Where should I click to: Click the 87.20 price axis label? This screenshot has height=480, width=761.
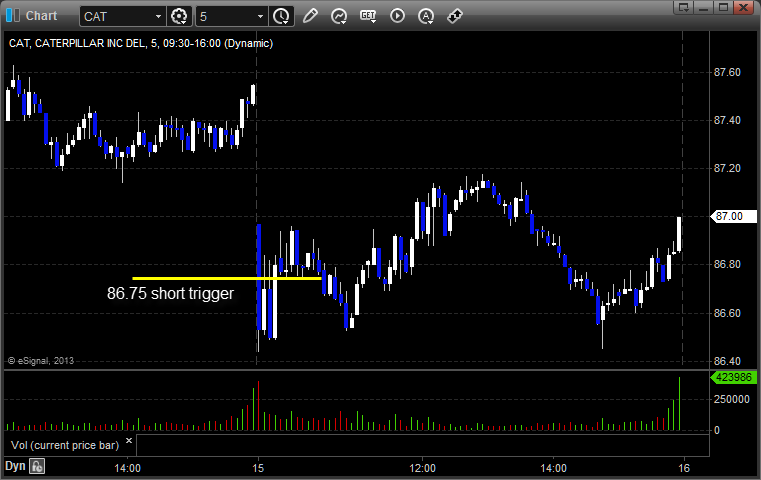[x=727, y=168]
